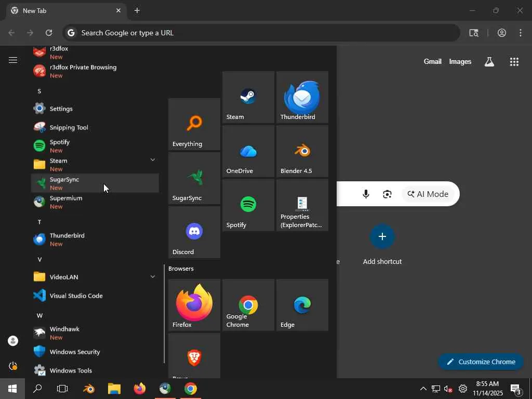Viewport: 532px width, 399px height.
Task: Click the Customize Chrome button
Action: pos(481,362)
